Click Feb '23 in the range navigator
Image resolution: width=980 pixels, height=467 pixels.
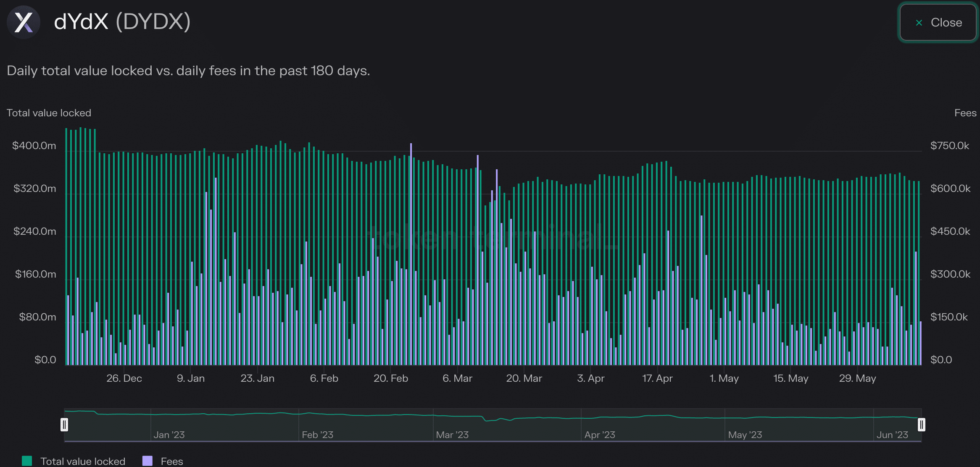pyautogui.click(x=318, y=435)
